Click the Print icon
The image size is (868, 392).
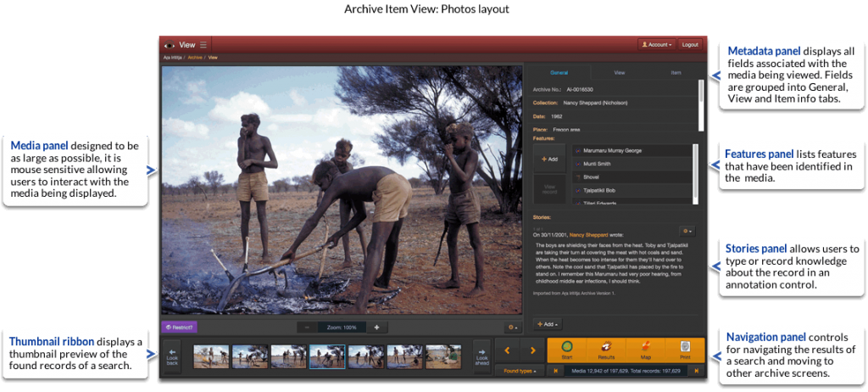point(685,350)
